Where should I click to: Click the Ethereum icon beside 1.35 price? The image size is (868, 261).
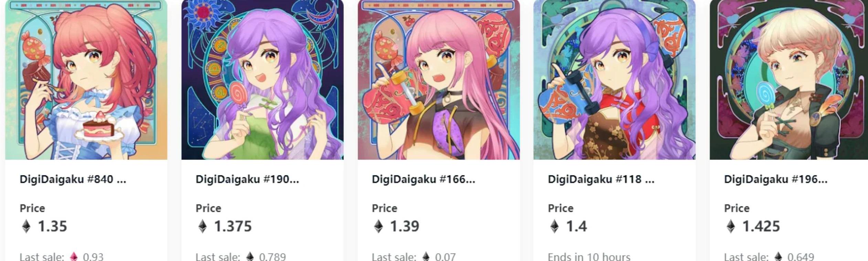pyautogui.click(x=26, y=226)
